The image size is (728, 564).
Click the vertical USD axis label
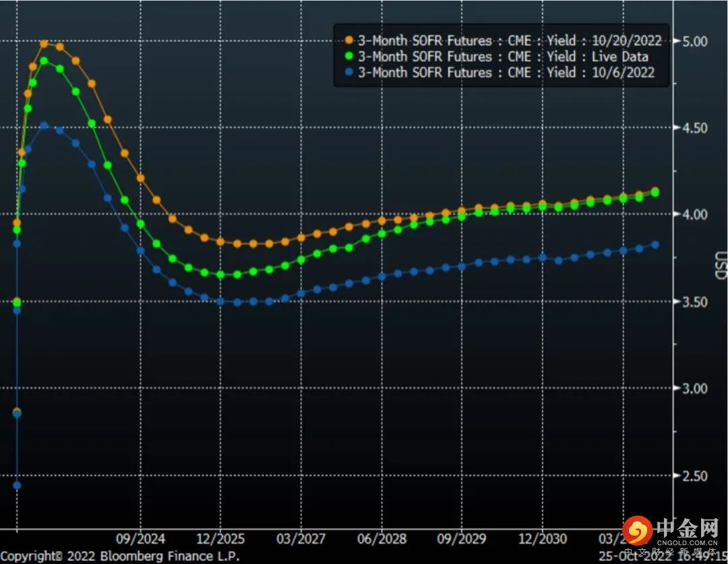(x=721, y=267)
